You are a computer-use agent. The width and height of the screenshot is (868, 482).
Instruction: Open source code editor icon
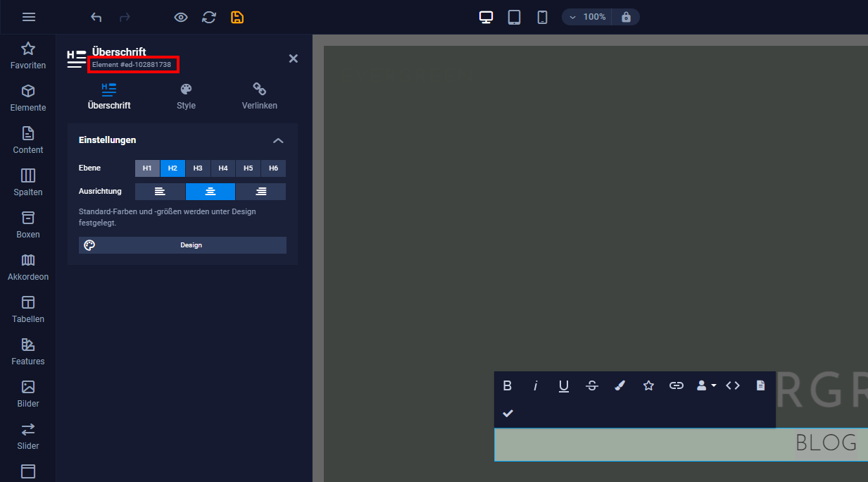pyautogui.click(x=733, y=385)
